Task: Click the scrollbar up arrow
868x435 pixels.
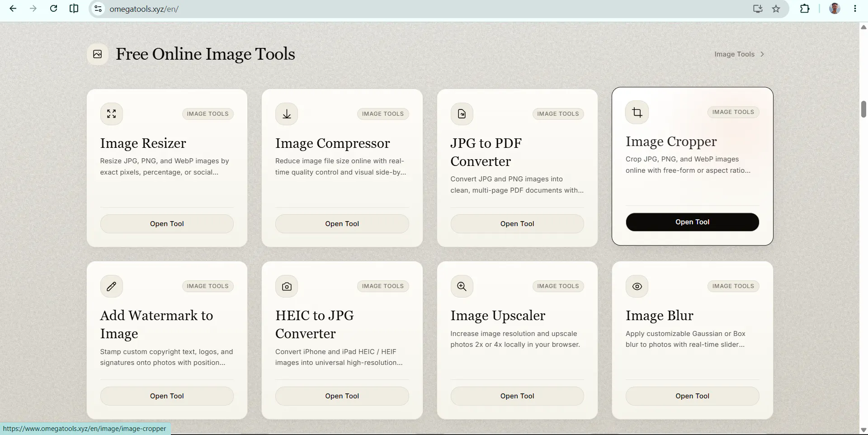Action: pyautogui.click(x=863, y=28)
